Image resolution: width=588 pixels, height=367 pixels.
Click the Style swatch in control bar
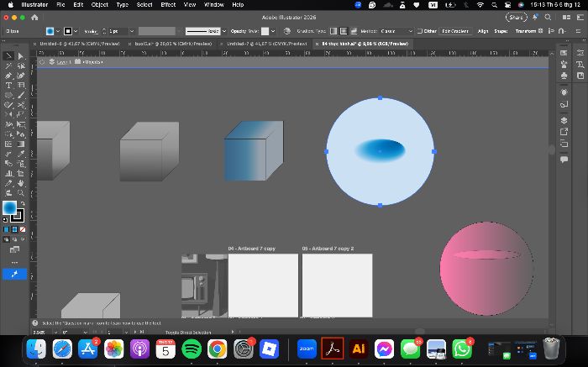[x=265, y=31]
